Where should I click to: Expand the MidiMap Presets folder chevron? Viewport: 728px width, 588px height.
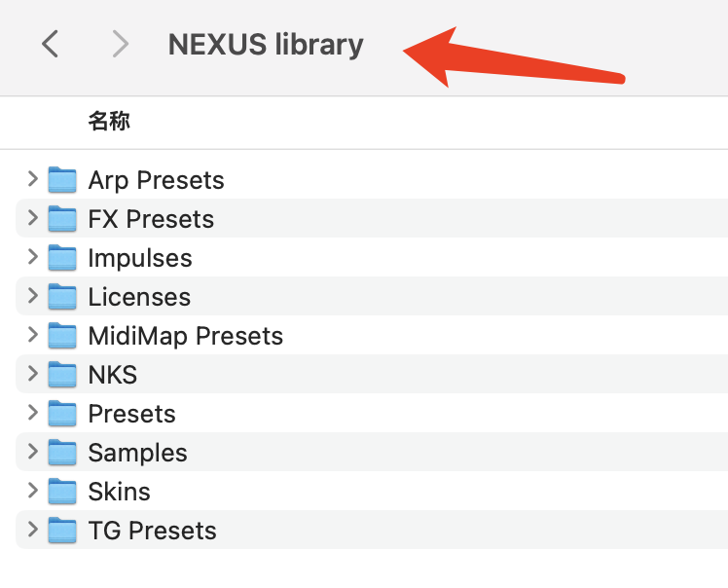[32, 335]
